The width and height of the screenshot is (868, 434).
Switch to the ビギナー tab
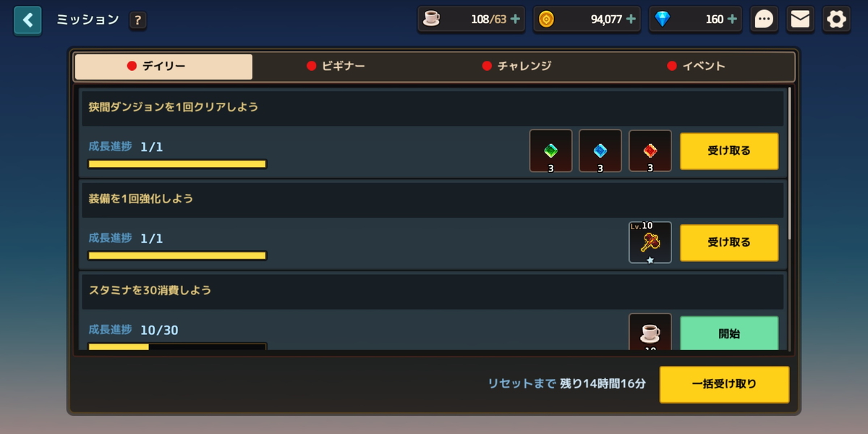pyautogui.click(x=336, y=66)
